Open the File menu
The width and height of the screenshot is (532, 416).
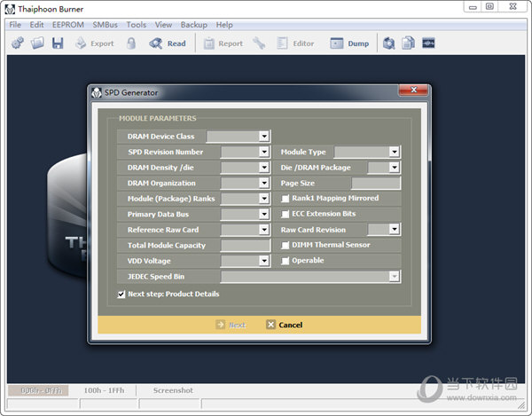pos(15,25)
